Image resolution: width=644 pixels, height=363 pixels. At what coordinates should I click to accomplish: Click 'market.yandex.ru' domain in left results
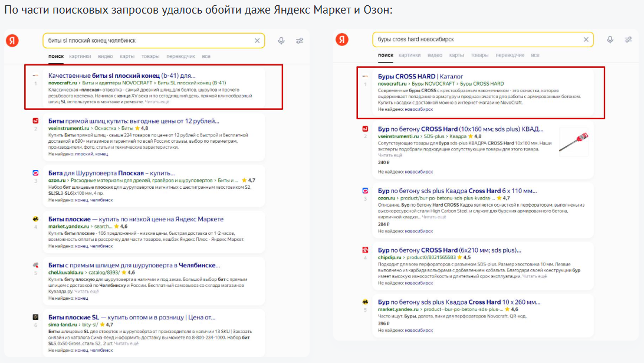[68, 227]
